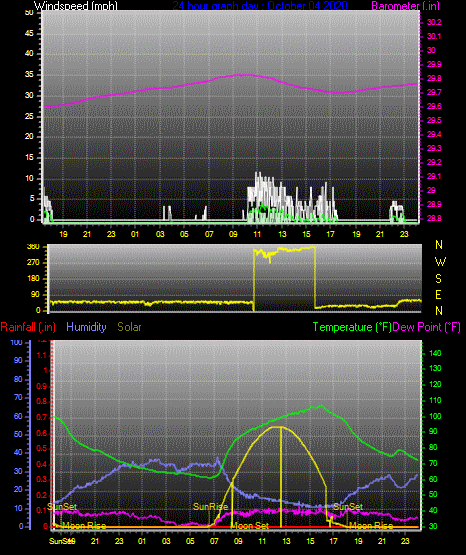Click the W compass letter
Viewport: 466px width, 555px height.
pyautogui.click(x=440, y=262)
